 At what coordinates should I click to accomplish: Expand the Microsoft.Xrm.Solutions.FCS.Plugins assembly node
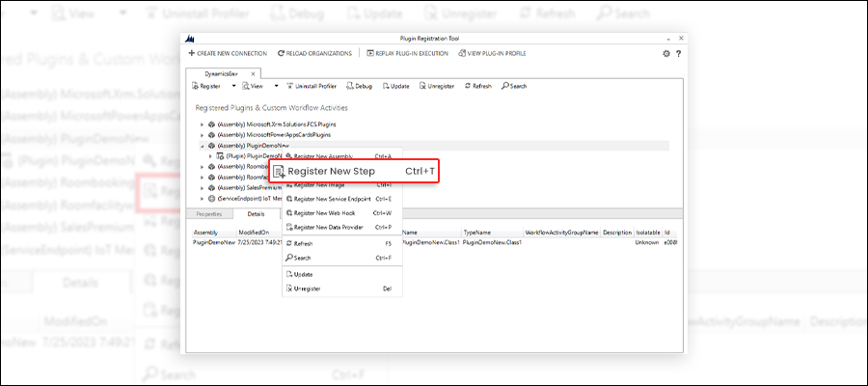point(203,124)
